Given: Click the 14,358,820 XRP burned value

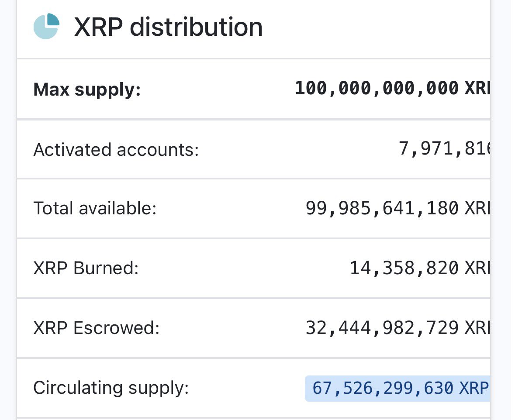Looking at the screenshot, I should tap(420, 268).
